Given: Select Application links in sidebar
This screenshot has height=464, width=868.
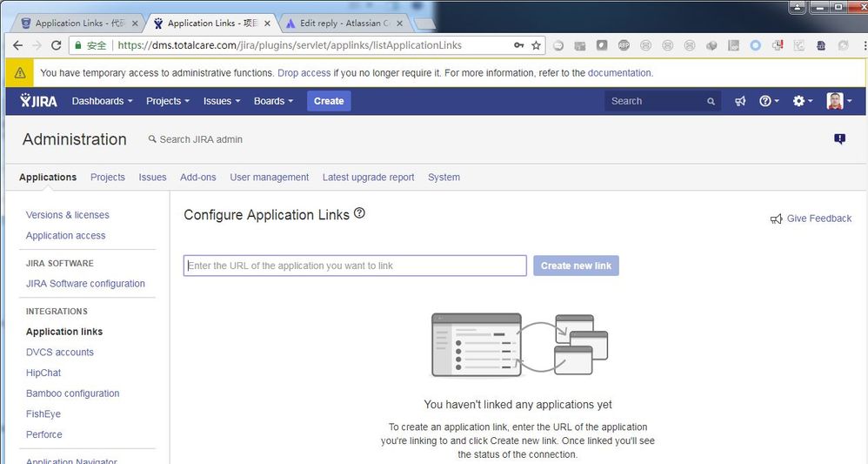Looking at the screenshot, I should [x=64, y=332].
